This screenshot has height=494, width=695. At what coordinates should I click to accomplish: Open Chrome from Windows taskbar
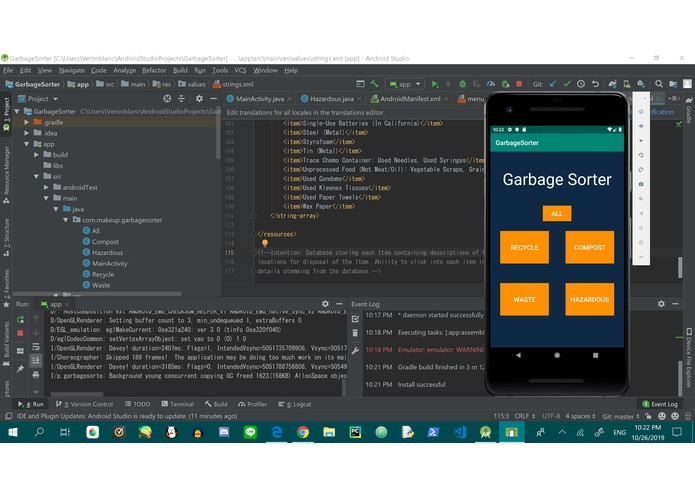coord(303,432)
